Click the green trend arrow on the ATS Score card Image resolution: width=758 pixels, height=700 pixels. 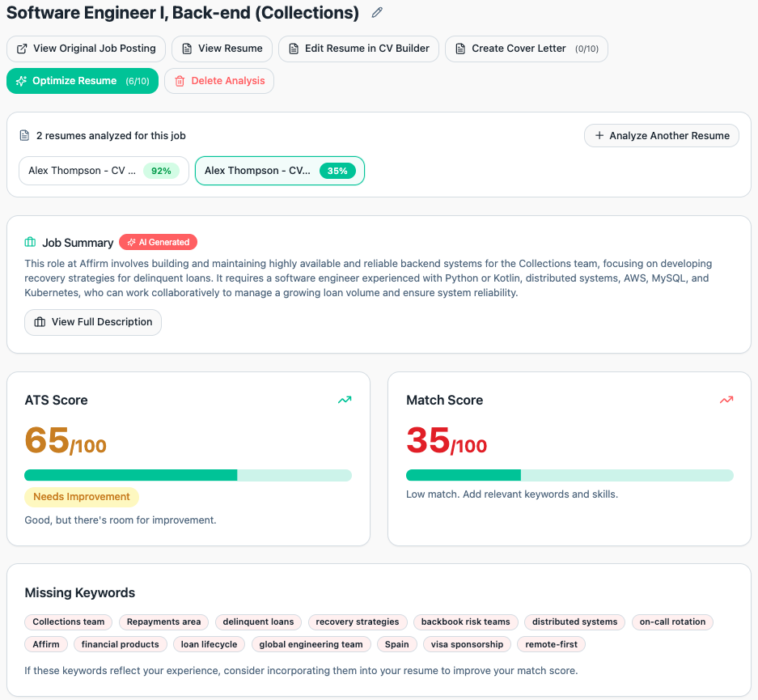(345, 400)
